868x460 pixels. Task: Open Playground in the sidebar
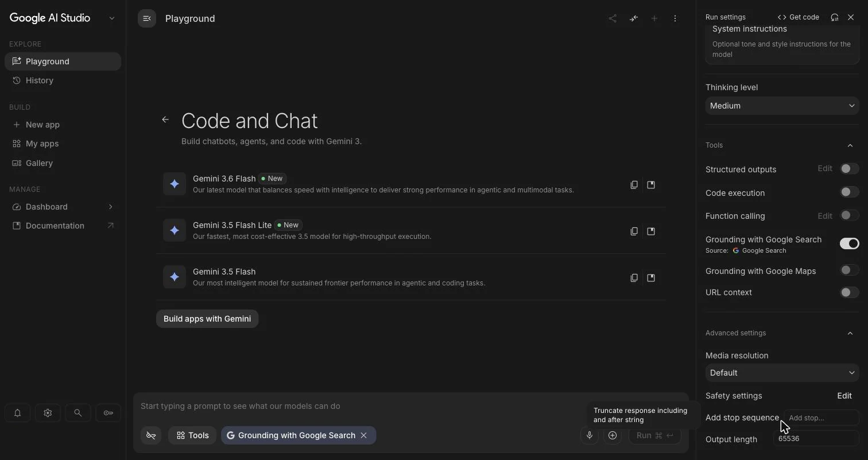(63, 61)
